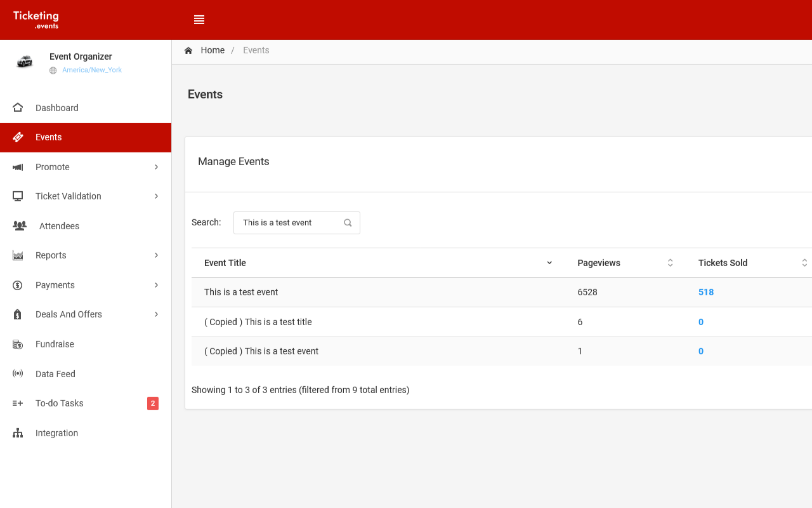Click the organizer avatar car image
This screenshot has height=508, width=812.
(25, 62)
